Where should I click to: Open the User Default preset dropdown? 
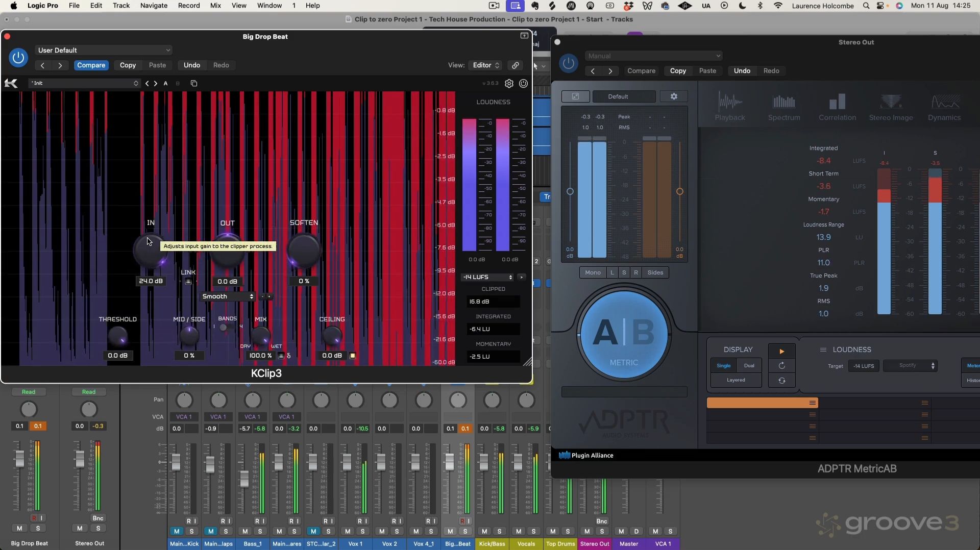(x=104, y=50)
